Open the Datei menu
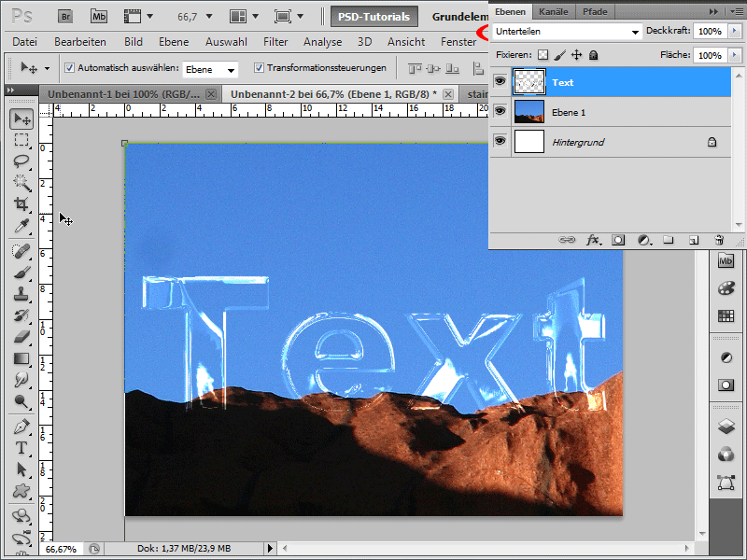This screenshot has width=747, height=560. [25, 42]
